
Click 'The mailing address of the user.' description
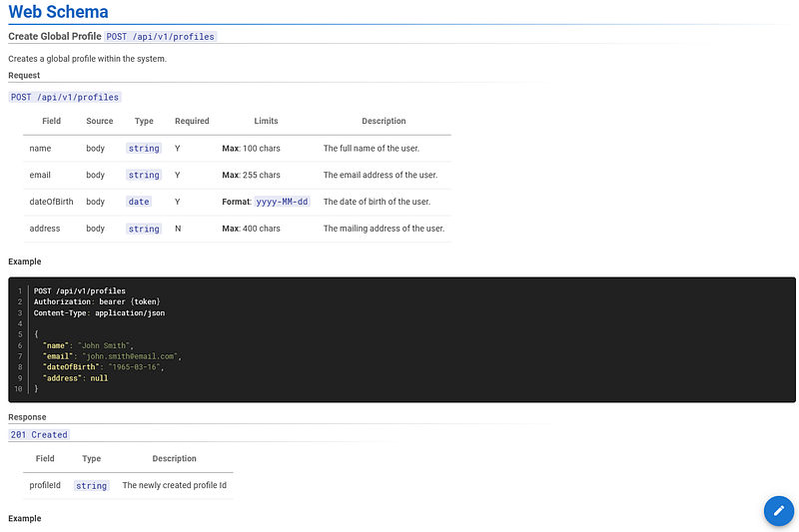click(384, 229)
